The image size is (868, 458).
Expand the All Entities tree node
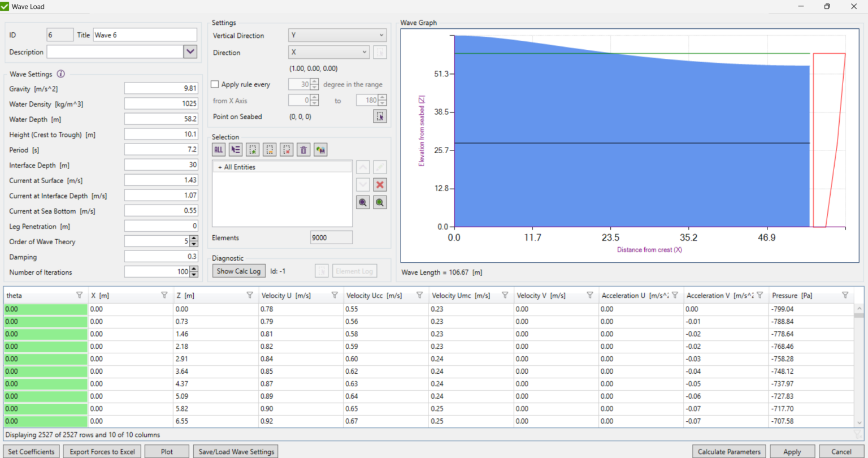pyautogui.click(x=220, y=167)
